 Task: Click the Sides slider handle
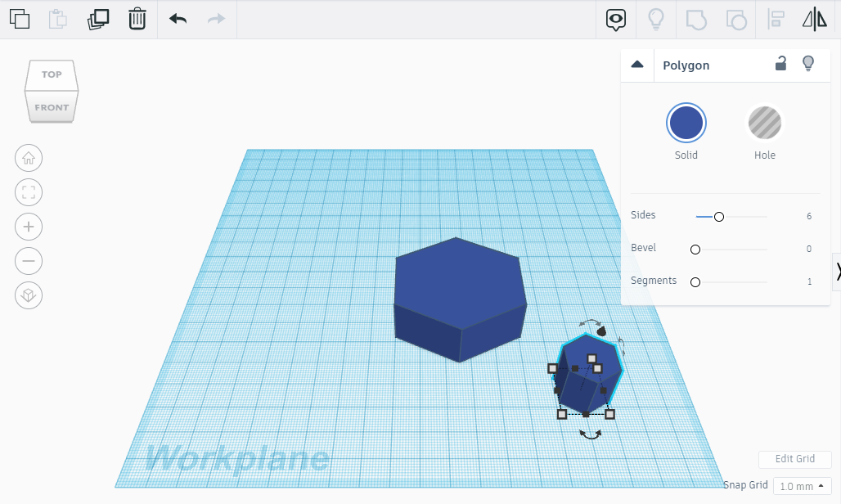pyautogui.click(x=718, y=217)
